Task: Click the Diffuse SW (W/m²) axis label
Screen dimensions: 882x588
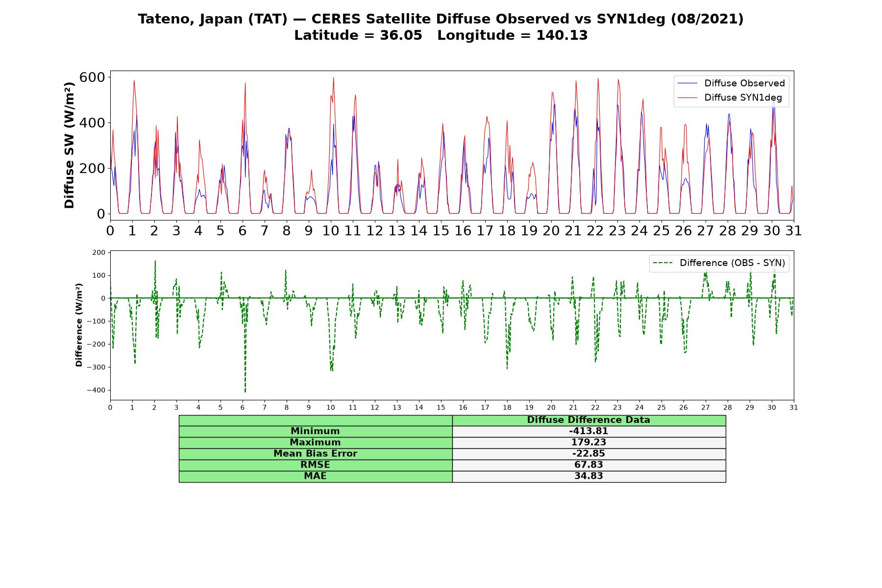Action: 70,146
